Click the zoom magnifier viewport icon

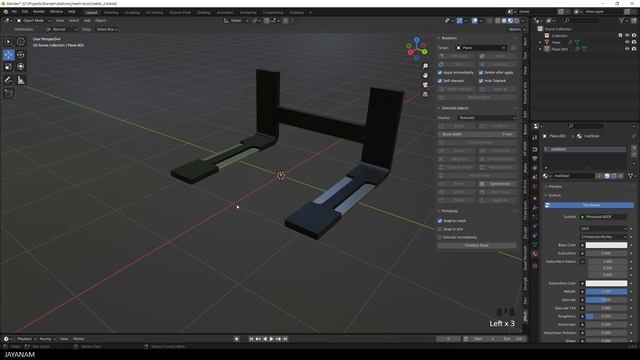(425, 66)
